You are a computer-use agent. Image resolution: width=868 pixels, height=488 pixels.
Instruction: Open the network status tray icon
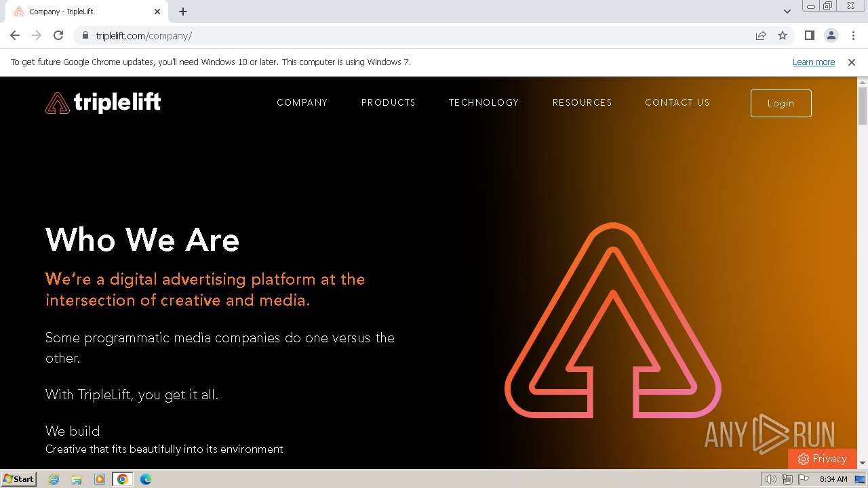[787, 479]
